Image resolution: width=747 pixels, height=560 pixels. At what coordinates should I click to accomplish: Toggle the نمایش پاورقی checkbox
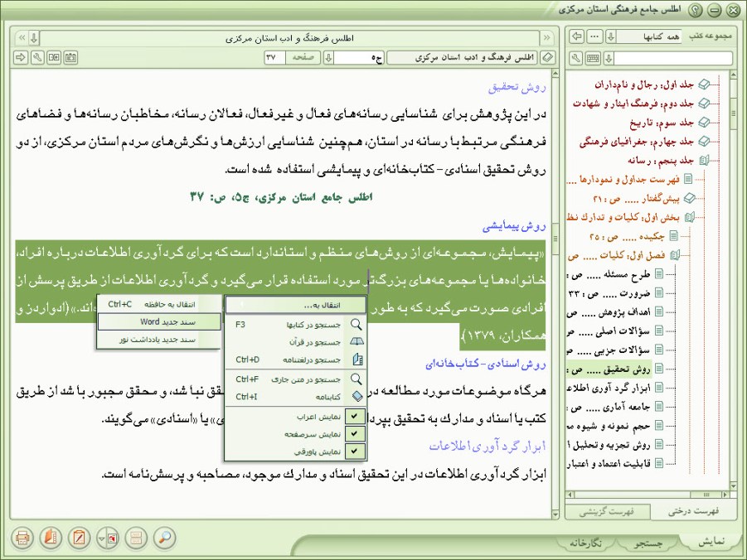pyautogui.click(x=355, y=451)
